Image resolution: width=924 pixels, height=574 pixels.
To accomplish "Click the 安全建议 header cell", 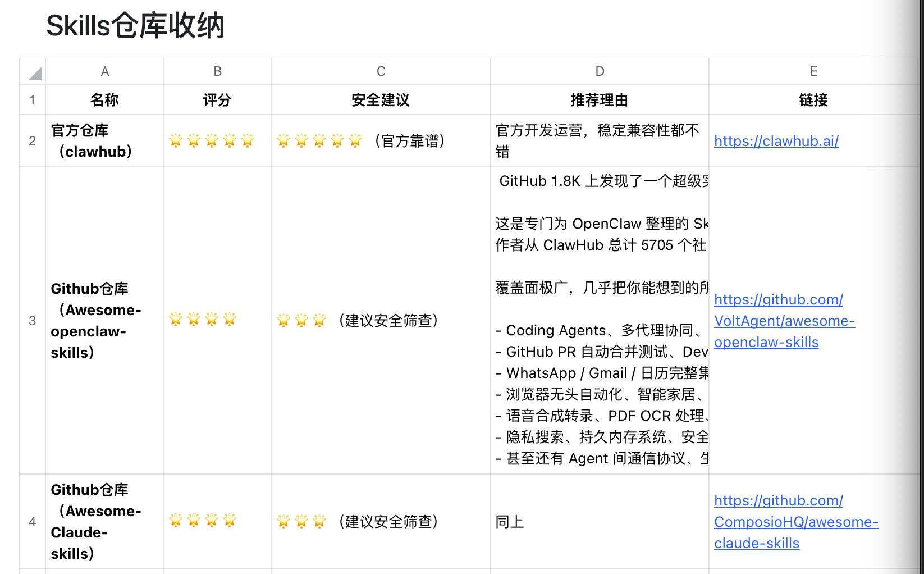I will [x=381, y=100].
